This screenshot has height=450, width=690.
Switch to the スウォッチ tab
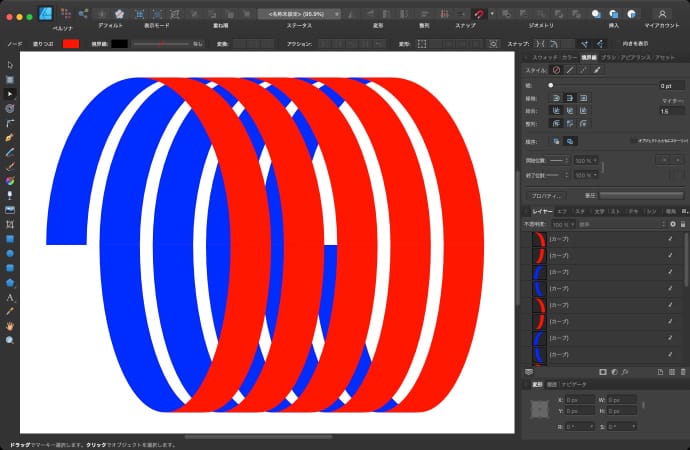[x=544, y=57]
